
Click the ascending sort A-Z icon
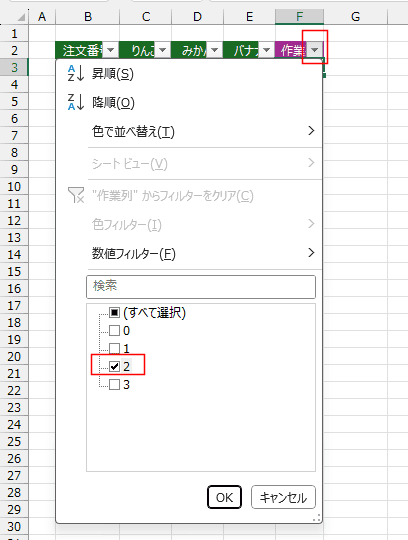point(75,73)
